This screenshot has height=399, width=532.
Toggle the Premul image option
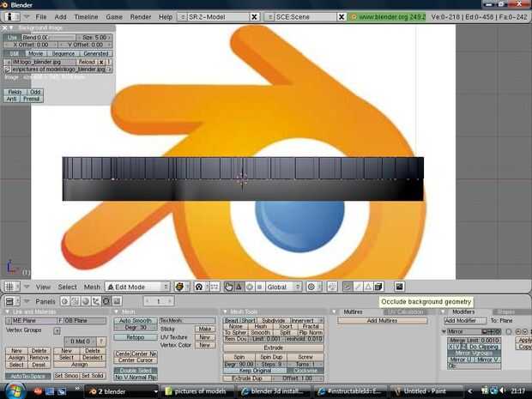pos(32,99)
